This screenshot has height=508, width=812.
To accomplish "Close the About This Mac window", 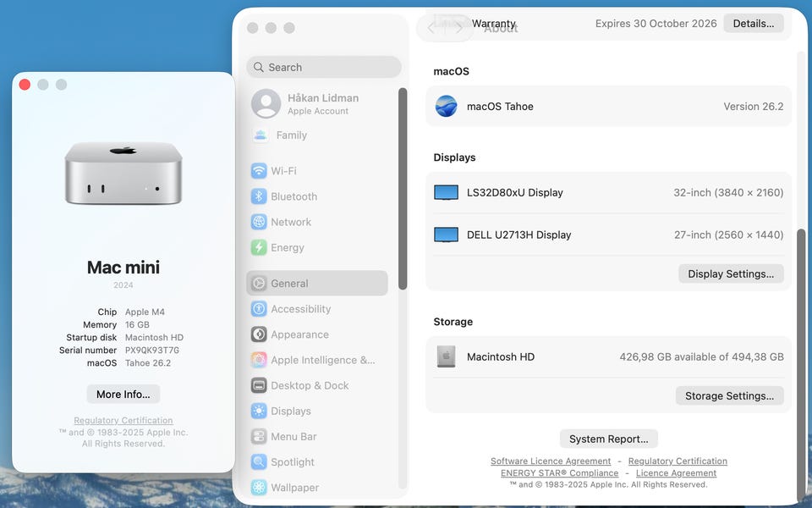I will point(25,85).
